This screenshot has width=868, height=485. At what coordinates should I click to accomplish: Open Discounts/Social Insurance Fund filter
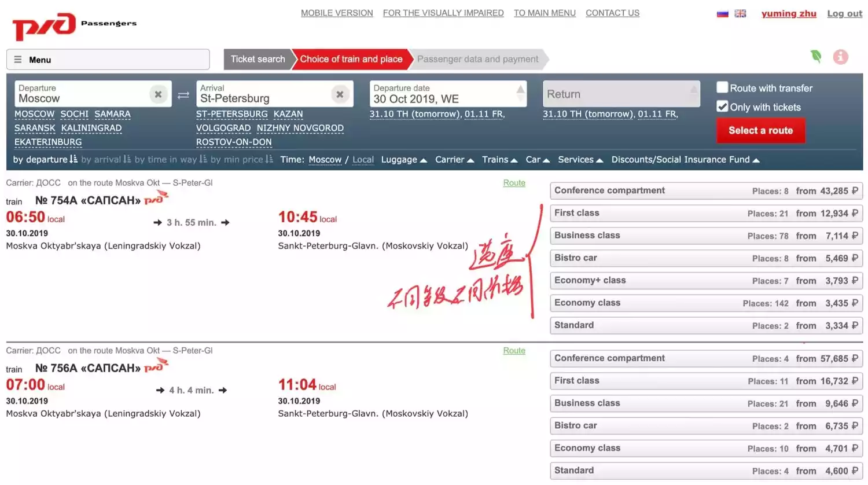[x=685, y=160]
